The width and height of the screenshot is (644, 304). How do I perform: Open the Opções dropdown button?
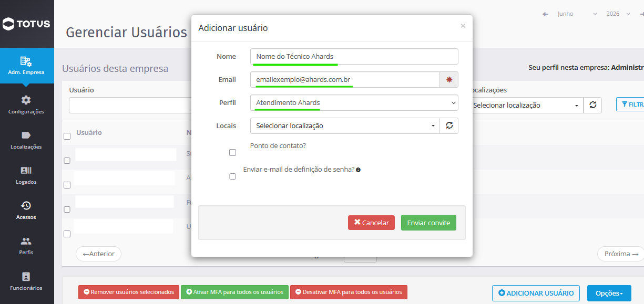(609, 292)
